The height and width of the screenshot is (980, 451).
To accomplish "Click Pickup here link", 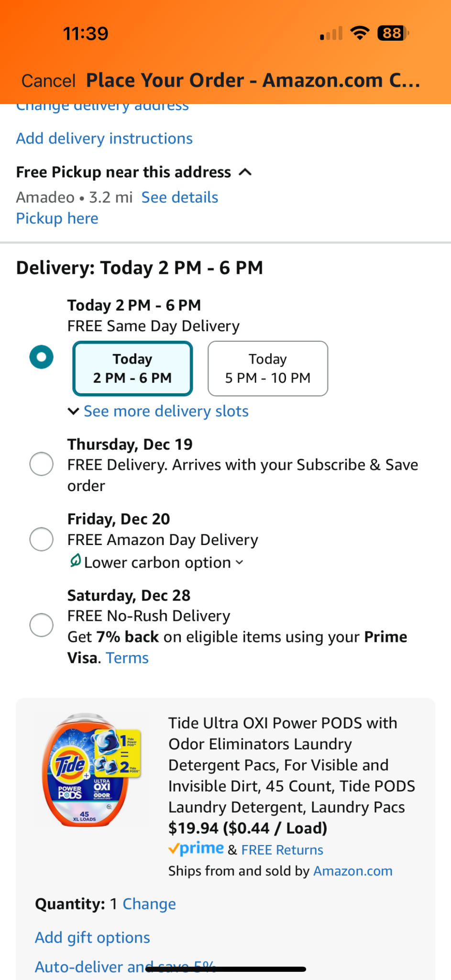I will coord(57,218).
